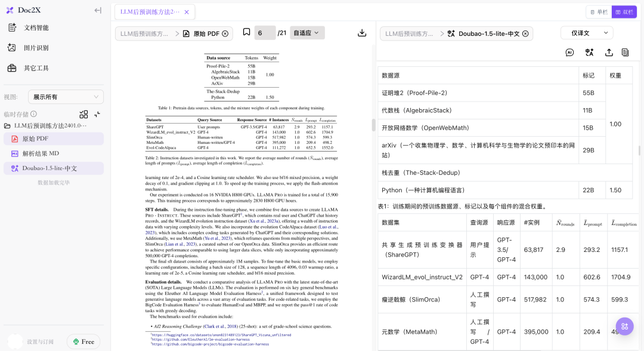Open 图片识别 image recognition
The height and width of the screenshot is (351, 644).
(36, 48)
